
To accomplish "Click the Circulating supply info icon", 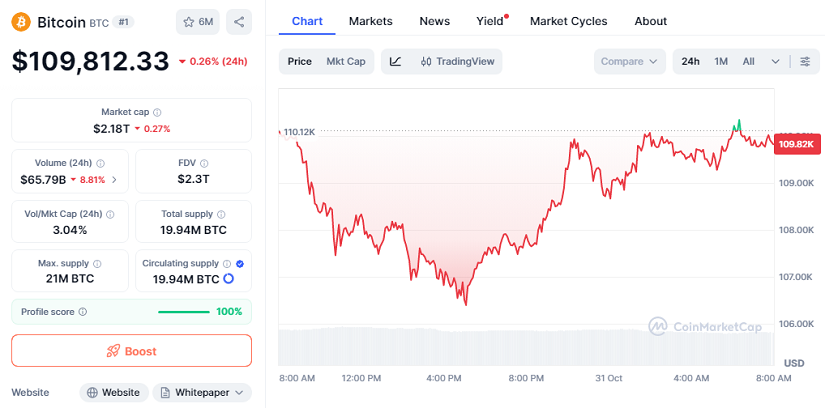I will coord(227,263).
